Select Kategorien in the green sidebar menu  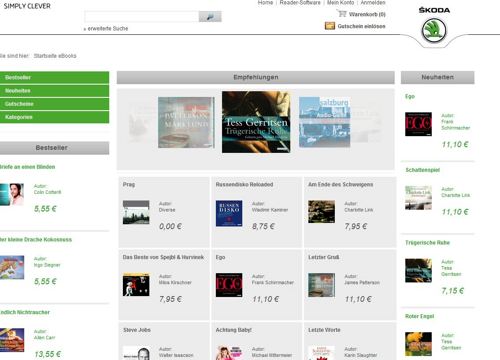point(54,117)
